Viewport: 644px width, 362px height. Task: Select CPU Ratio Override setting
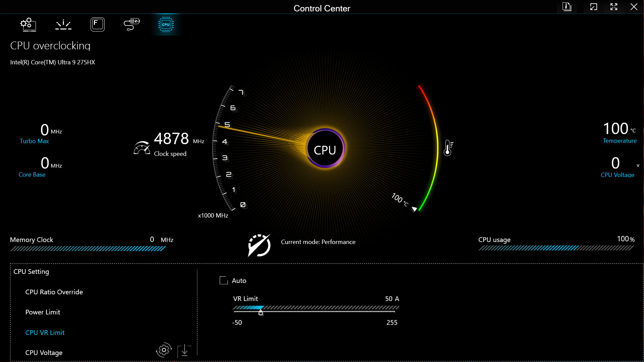click(54, 292)
